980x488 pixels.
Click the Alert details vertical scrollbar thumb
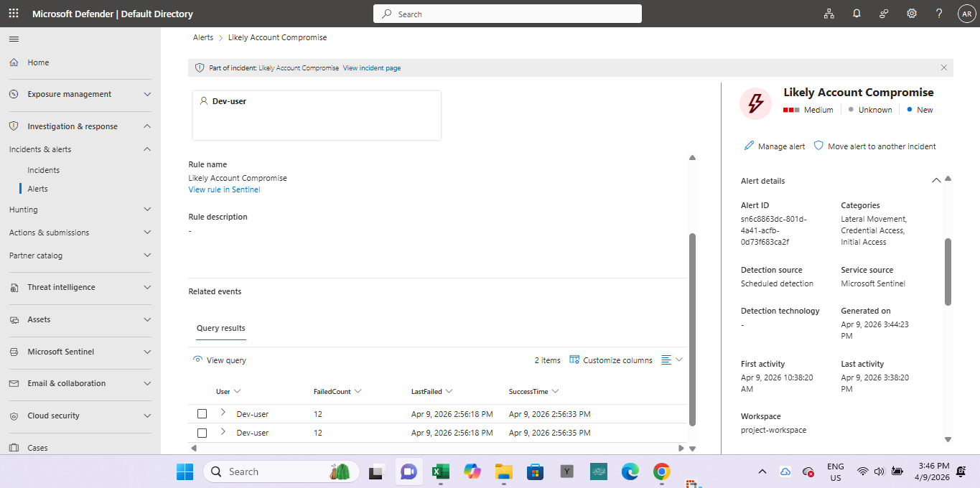pos(948,272)
